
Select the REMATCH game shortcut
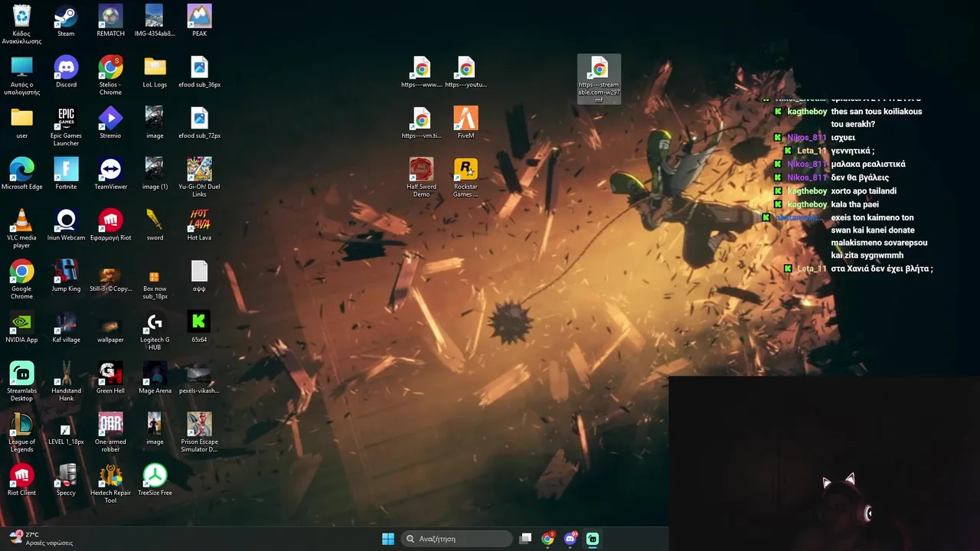tap(110, 21)
